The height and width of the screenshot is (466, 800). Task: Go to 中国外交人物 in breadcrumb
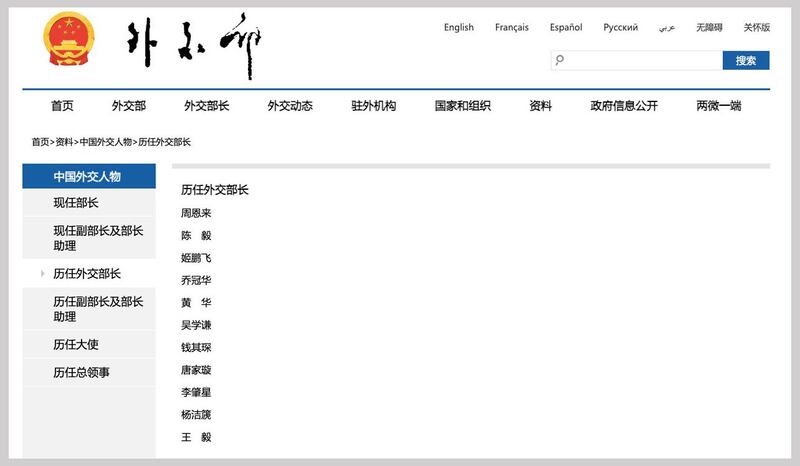pos(106,142)
